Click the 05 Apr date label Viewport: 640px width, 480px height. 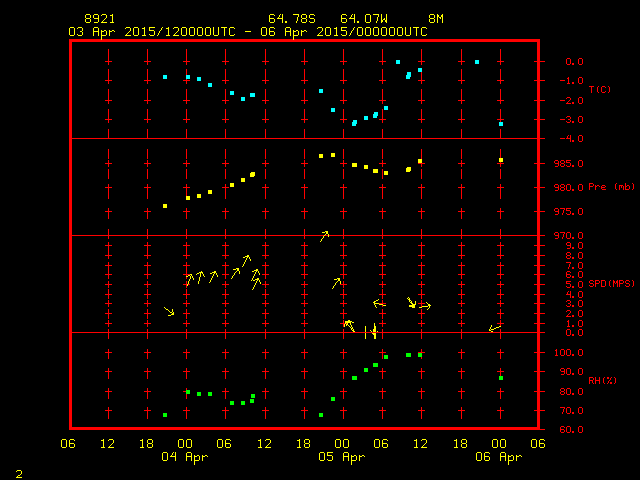pyautogui.click(x=341, y=457)
